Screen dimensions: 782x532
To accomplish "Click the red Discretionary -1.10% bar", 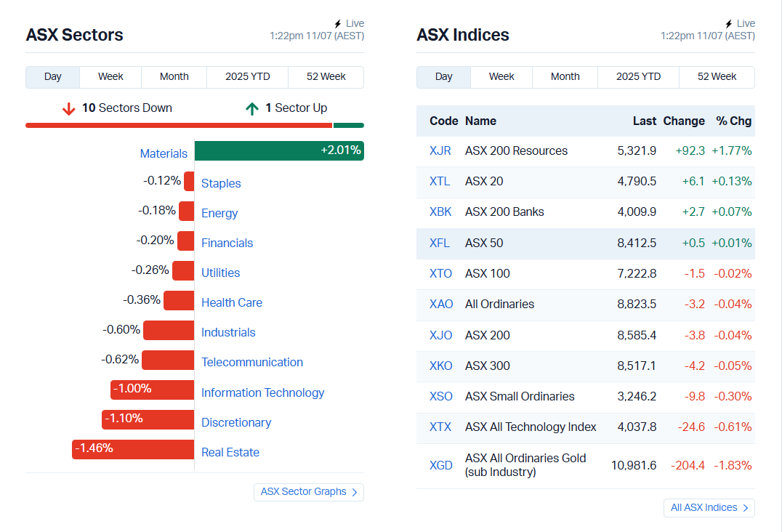I will point(148,420).
